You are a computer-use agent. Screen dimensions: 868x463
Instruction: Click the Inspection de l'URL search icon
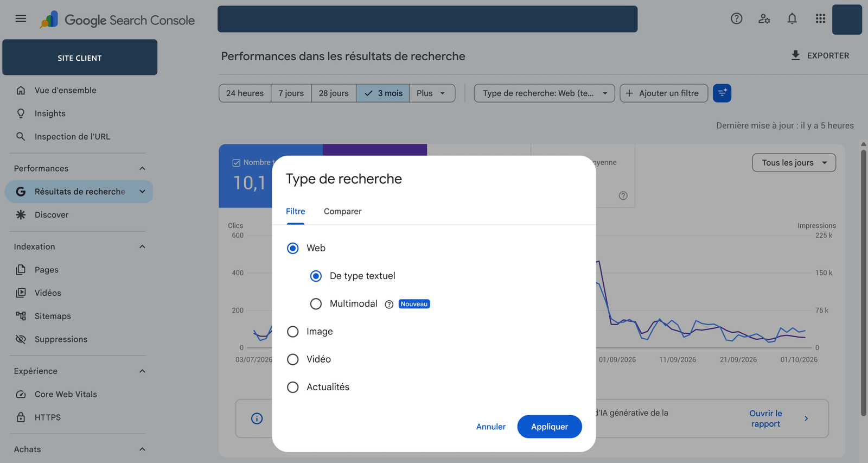[21, 136]
